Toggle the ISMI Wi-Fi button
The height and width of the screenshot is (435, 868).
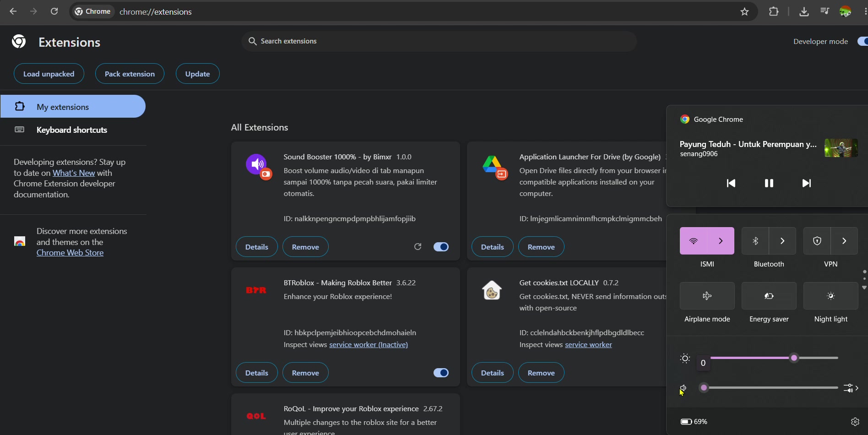(694, 241)
